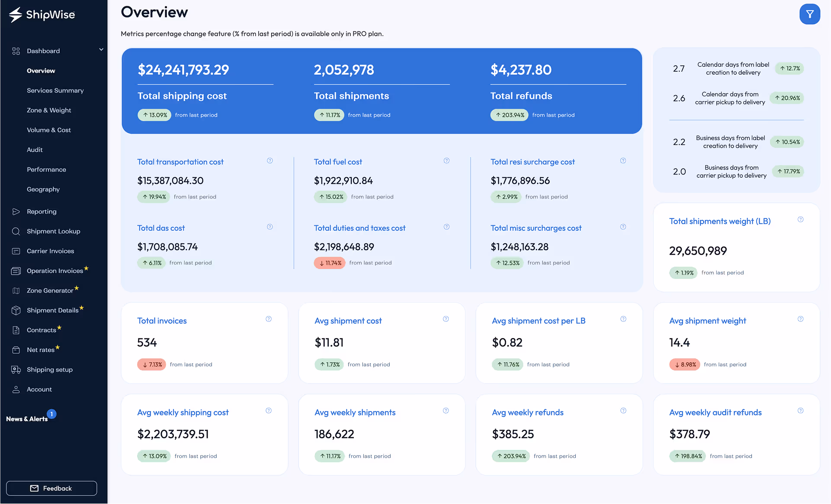
Task: Click help icon for Total das cost
Action: (x=270, y=227)
